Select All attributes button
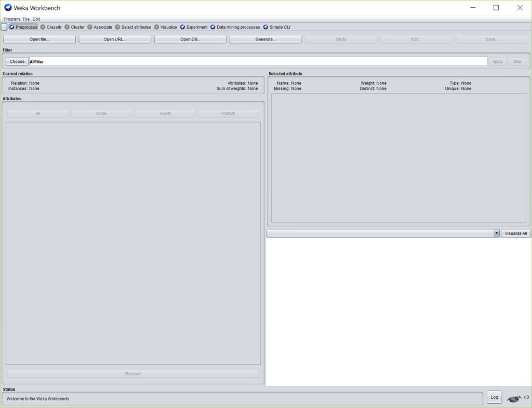This screenshot has width=532, height=408. pos(37,113)
